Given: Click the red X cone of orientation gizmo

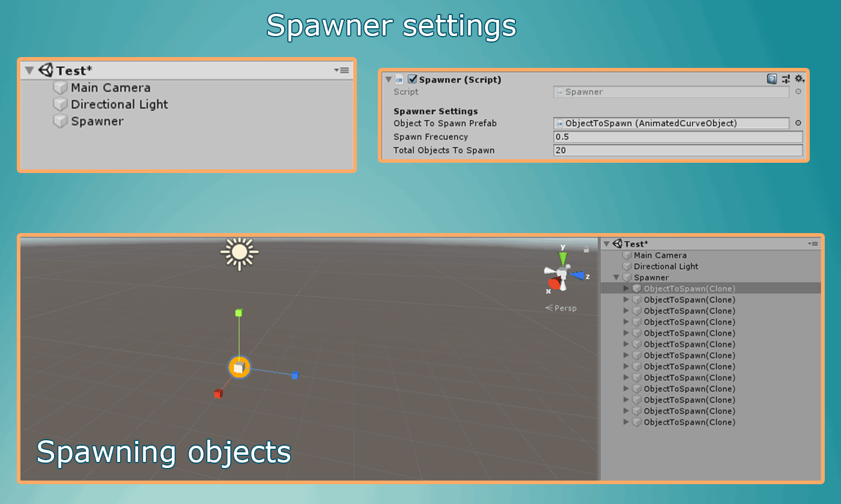Looking at the screenshot, I should (x=554, y=283).
